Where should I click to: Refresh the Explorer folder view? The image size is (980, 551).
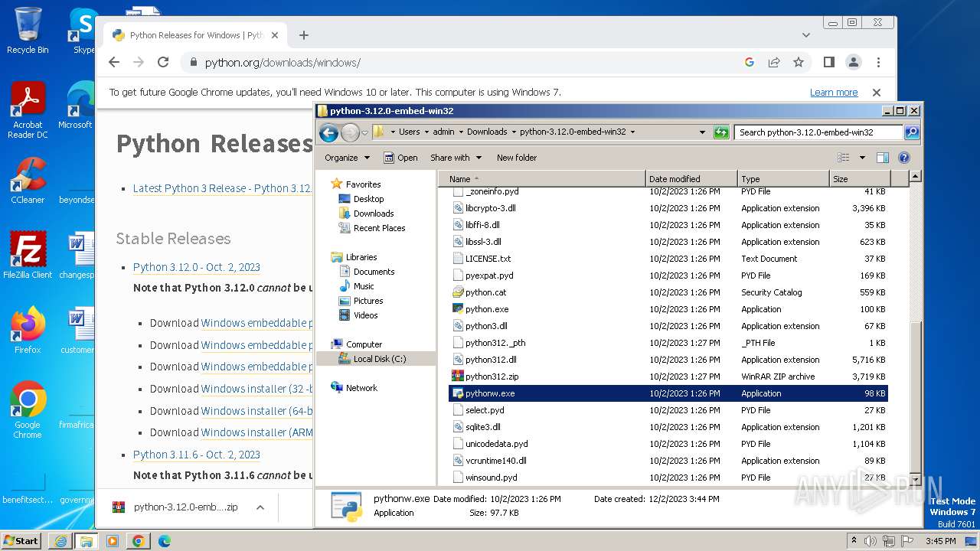720,132
